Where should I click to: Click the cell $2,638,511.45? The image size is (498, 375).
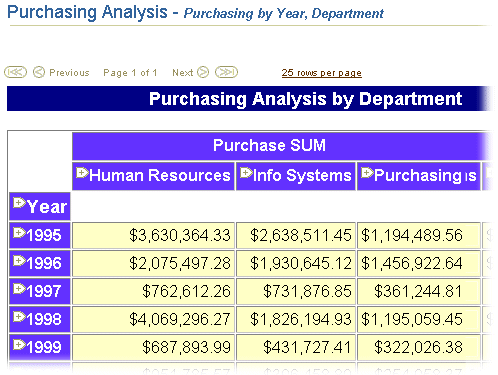tap(296, 235)
